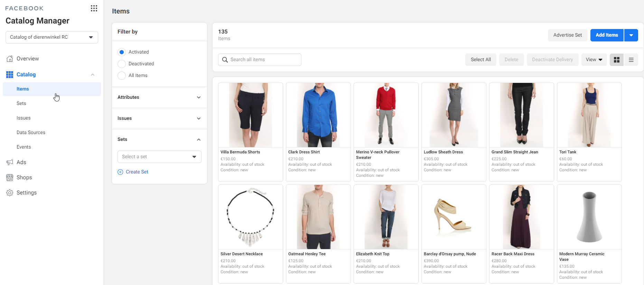Screen dimensions: 644x285
Task: Click the Search all items field
Action: tap(260, 60)
